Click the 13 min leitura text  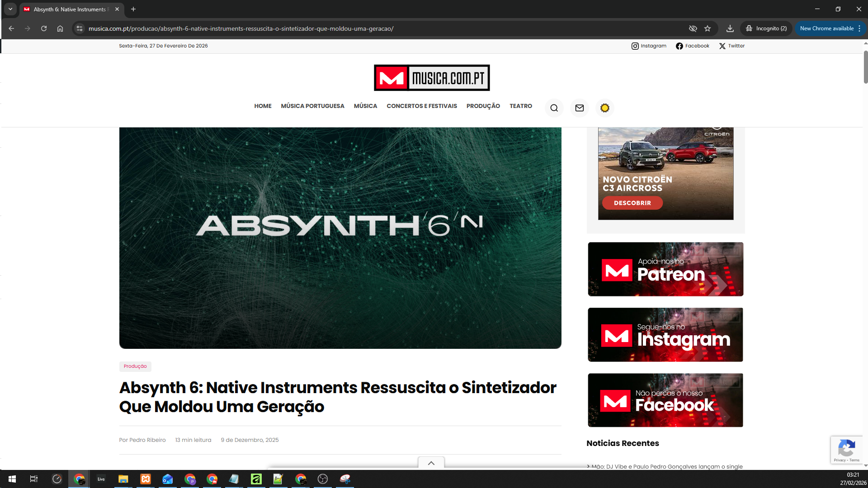tap(193, 440)
